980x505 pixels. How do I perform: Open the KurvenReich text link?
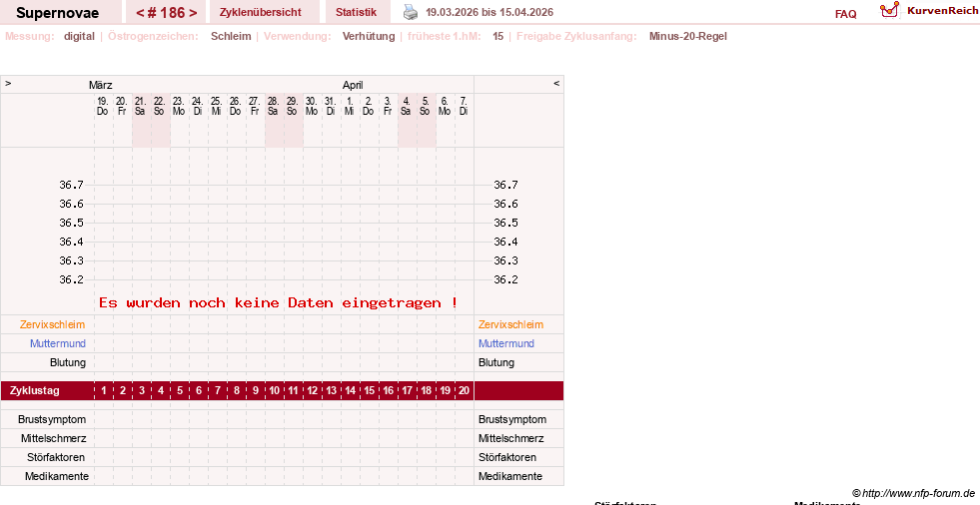[x=942, y=11]
